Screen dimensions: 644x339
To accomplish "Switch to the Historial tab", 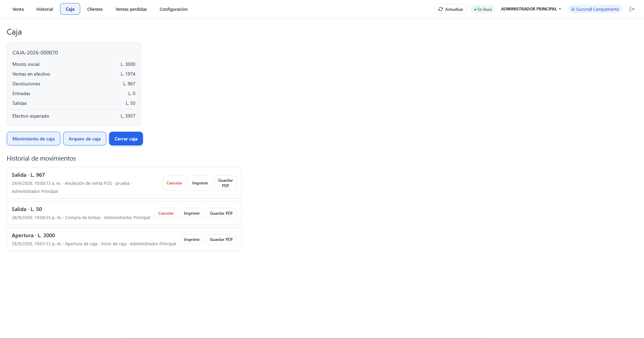I will pos(45,9).
